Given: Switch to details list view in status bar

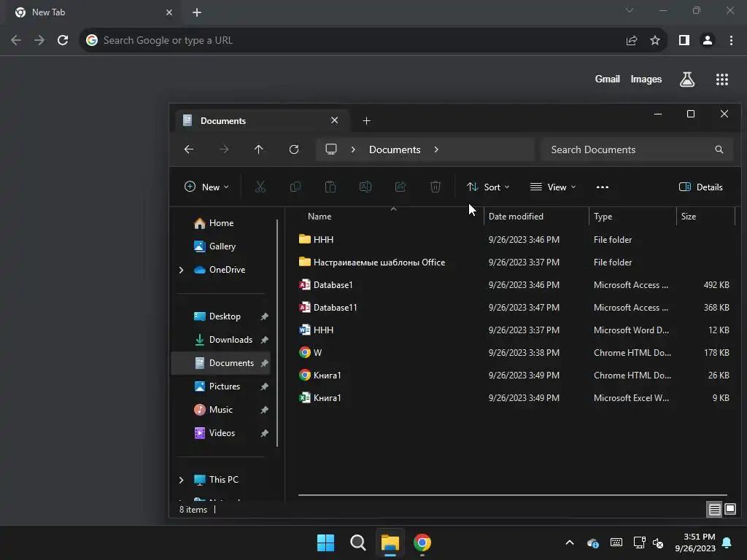Looking at the screenshot, I should 714,509.
